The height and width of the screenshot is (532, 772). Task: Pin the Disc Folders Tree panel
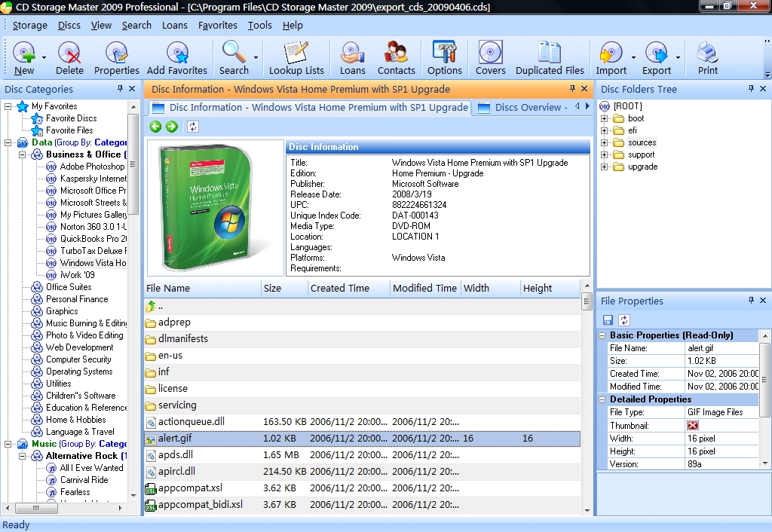[751, 89]
